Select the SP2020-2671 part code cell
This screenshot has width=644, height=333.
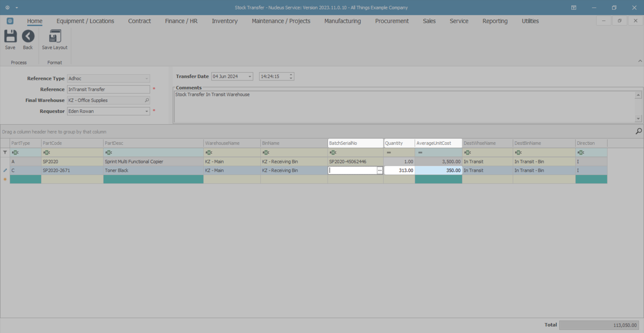point(72,171)
